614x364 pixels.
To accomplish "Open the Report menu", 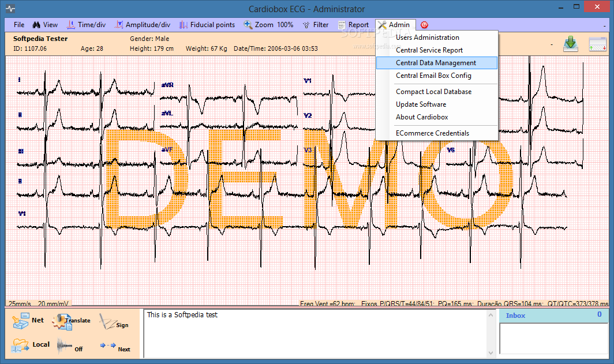I will [353, 25].
